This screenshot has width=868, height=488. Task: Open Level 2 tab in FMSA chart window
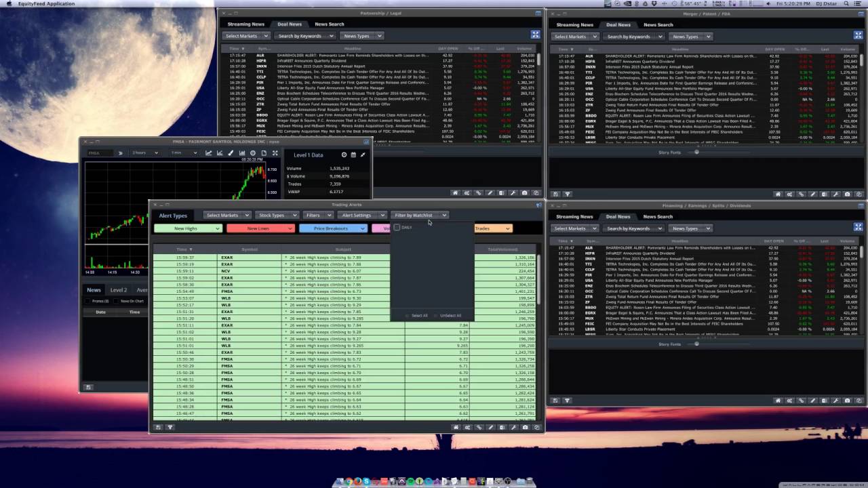click(x=119, y=290)
